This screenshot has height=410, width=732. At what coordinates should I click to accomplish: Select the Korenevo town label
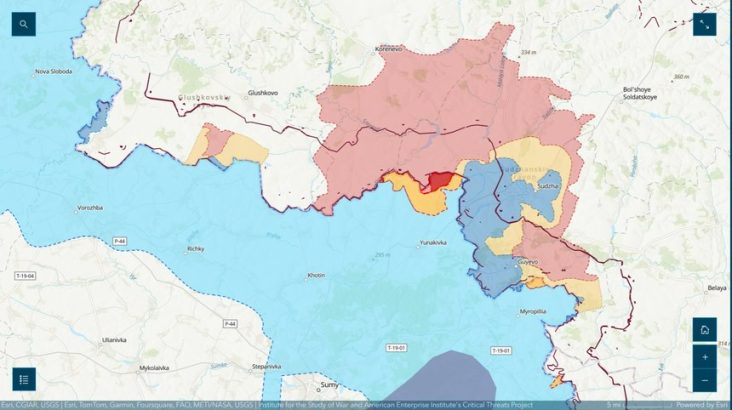388,47
